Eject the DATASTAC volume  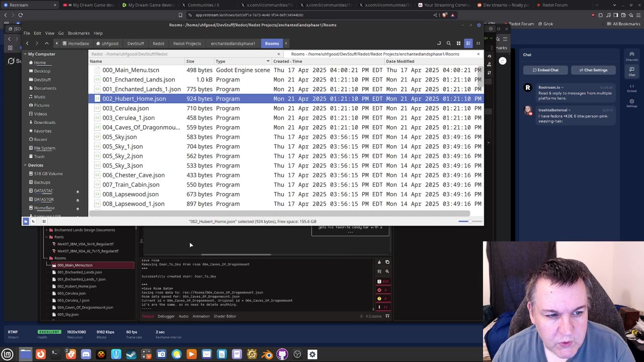click(x=77, y=192)
